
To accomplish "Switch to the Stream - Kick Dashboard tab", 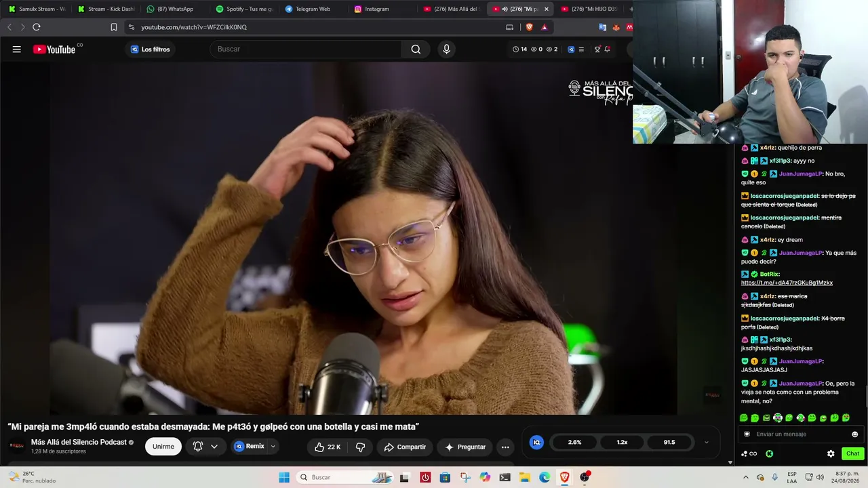I will (106, 9).
